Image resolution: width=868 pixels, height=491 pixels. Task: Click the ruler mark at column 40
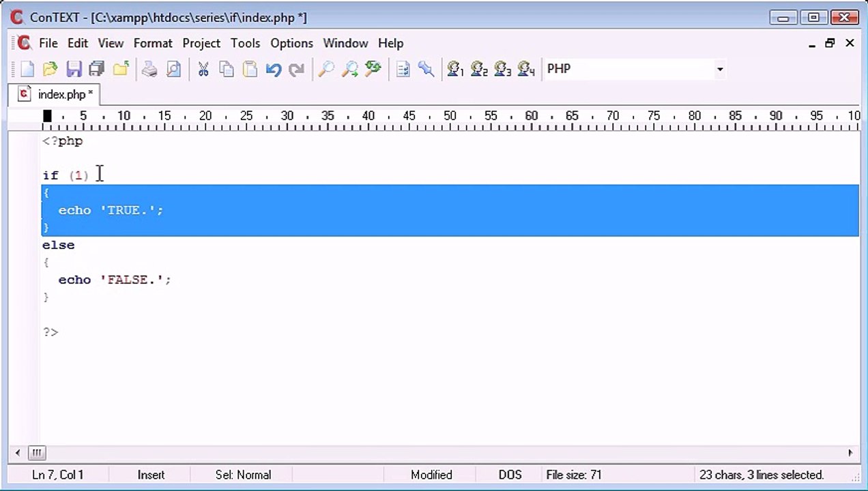pyautogui.click(x=368, y=117)
